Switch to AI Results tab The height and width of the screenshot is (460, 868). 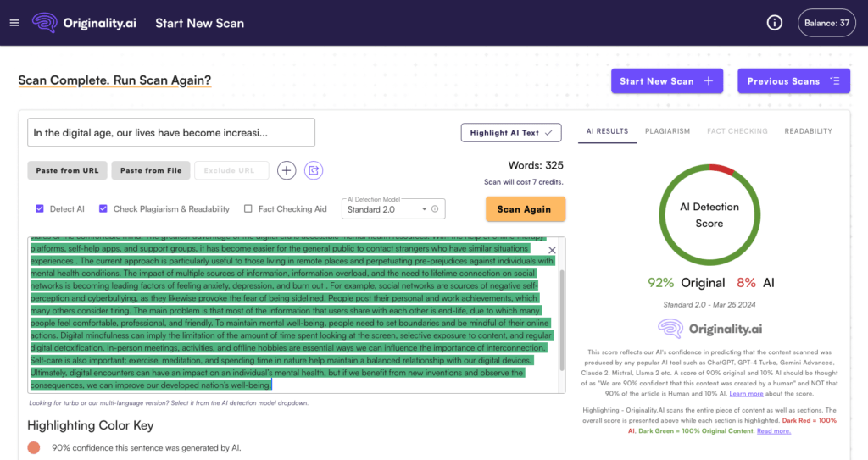[607, 131]
